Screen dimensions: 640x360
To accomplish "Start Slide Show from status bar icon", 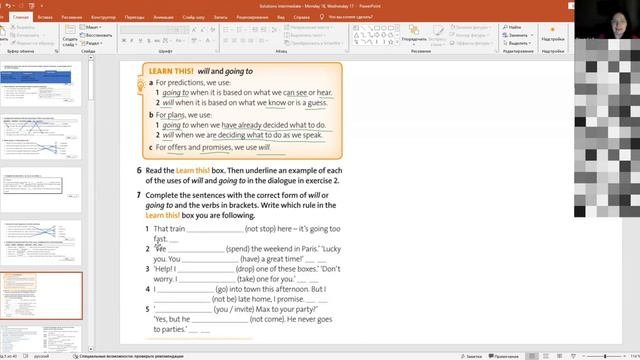I will 573,356.
